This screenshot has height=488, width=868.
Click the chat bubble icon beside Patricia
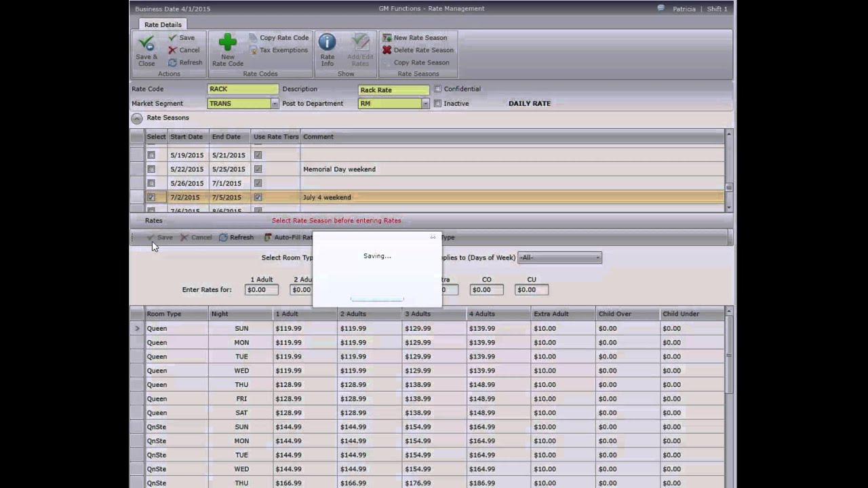[661, 9]
